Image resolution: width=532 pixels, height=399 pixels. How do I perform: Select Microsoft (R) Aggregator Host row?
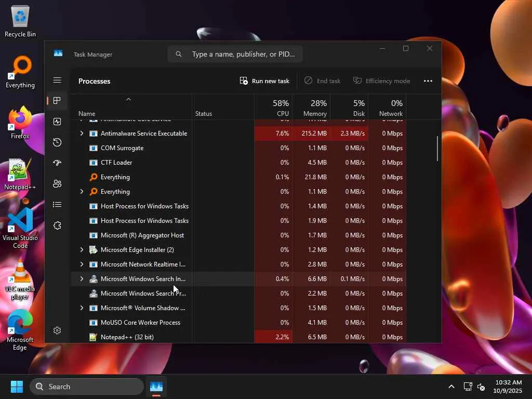tap(238, 235)
